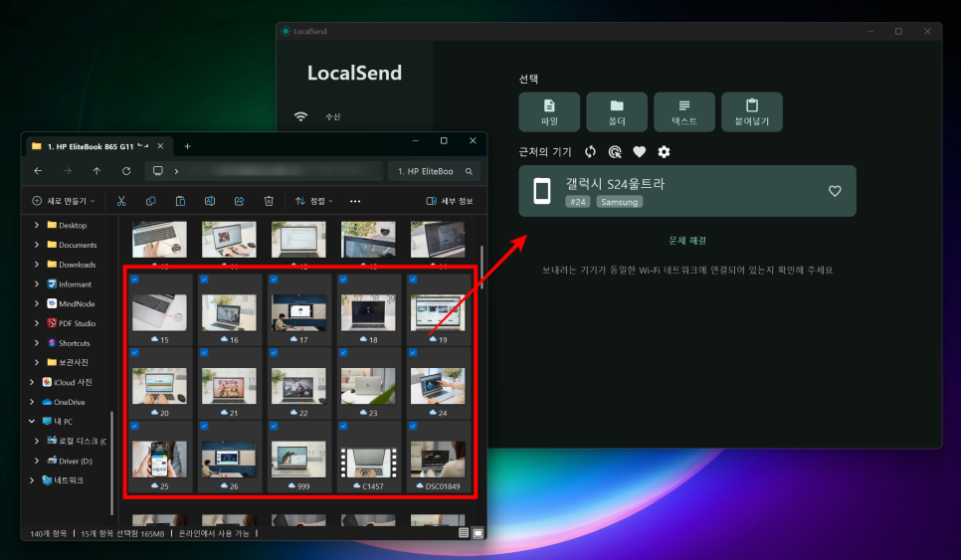Open the 문제 해결 troubleshooting link
Viewport: 961px width, 560px height.
(x=687, y=241)
